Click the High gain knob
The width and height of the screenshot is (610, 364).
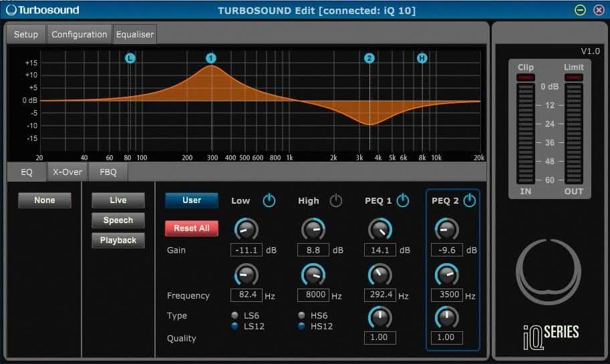313,229
